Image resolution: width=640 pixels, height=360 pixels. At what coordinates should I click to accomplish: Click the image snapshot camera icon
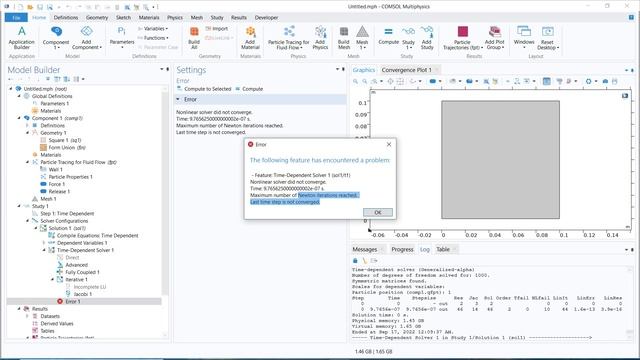[x=605, y=81]
